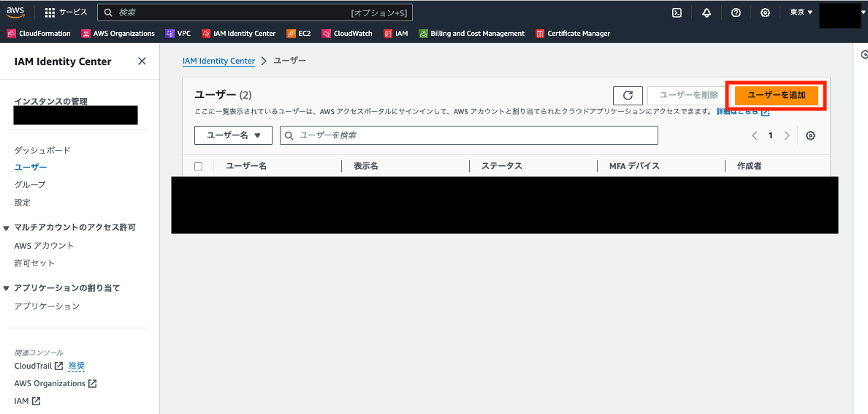Viewport: 868px width, 414px height.
Task: Click the CloudWatch bookmark icon
Action: 326,33
